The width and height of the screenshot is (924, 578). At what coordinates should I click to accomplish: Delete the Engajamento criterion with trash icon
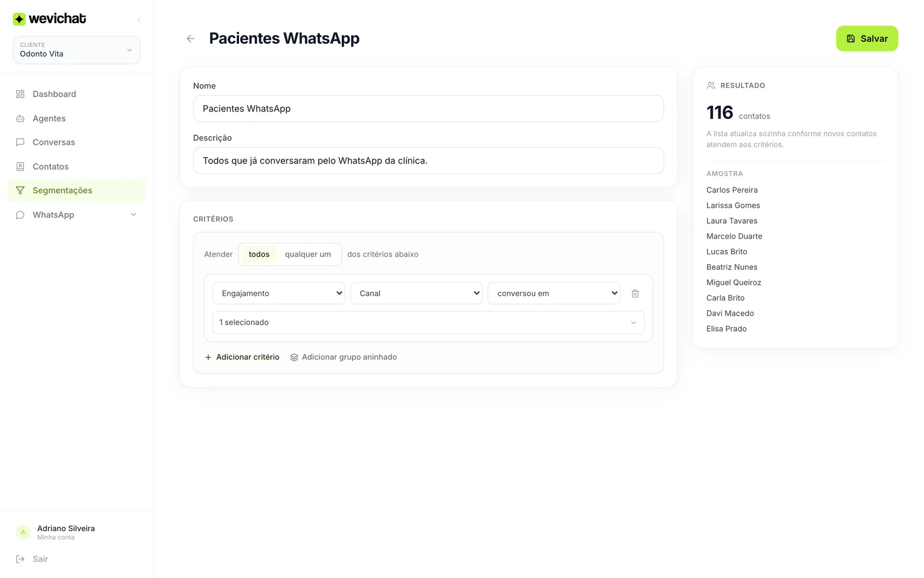(x=635, y=294)
